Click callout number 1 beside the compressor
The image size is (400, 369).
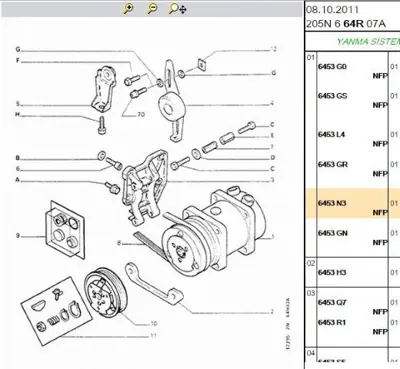(x=273, y=237)
